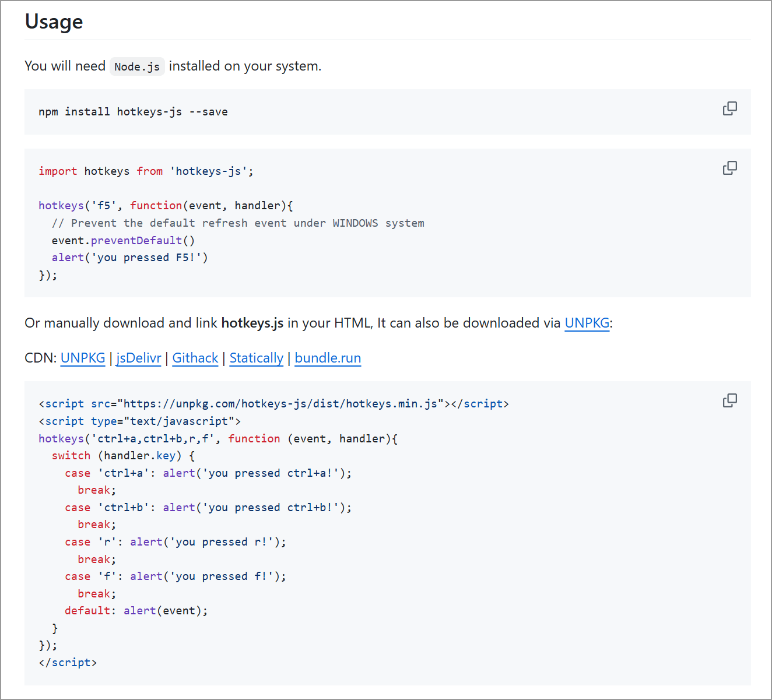Click the Node.js inline code label
The width and height of the screenshot is (772, 700).
click(x=137, y=66)
